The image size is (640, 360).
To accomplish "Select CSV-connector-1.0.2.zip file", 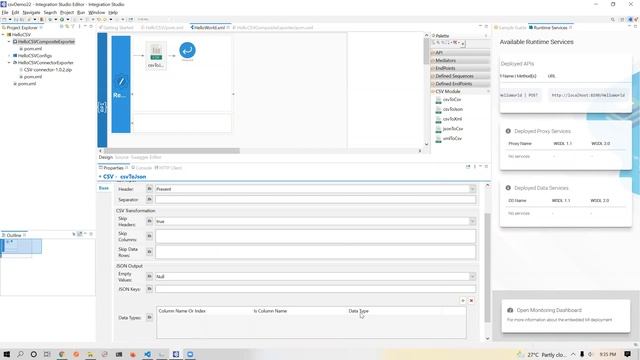I will (x=47, y=70).
